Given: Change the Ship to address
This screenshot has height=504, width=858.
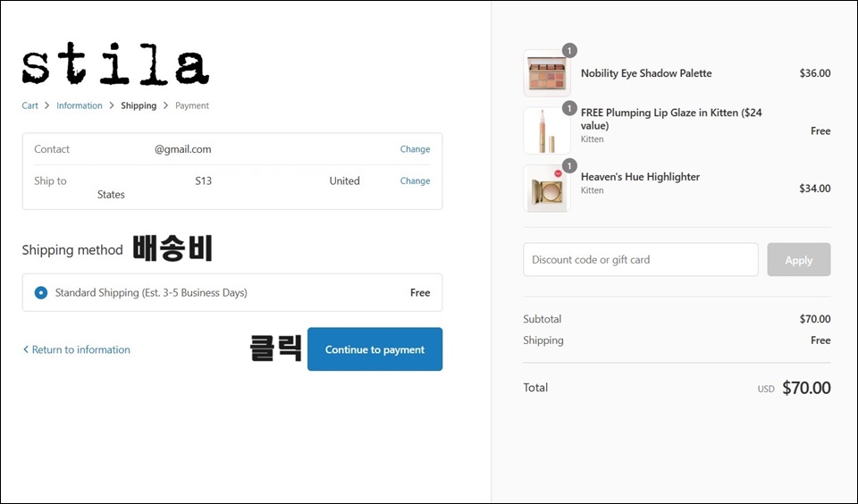Looking at the screenshot, I should 415,181.
